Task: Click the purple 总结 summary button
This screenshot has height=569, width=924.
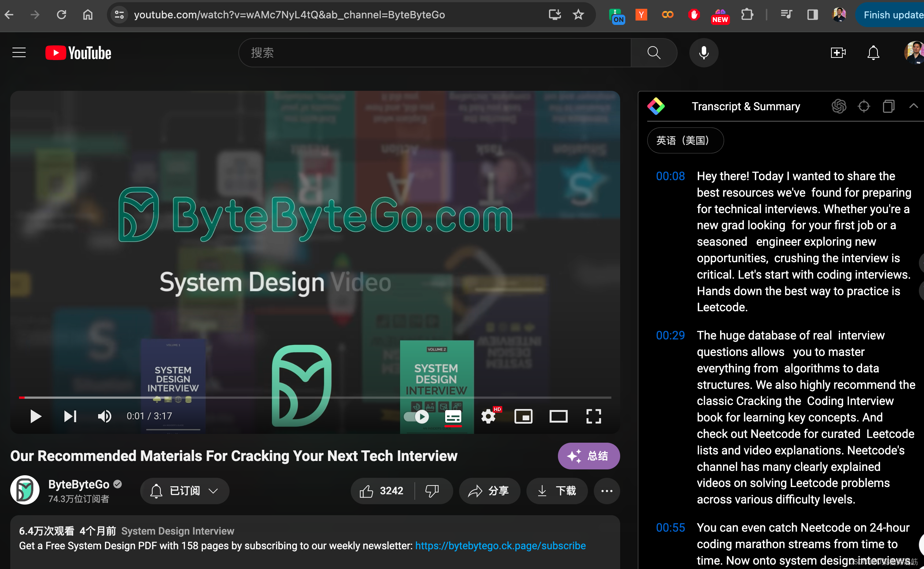Action: point(588,456)
